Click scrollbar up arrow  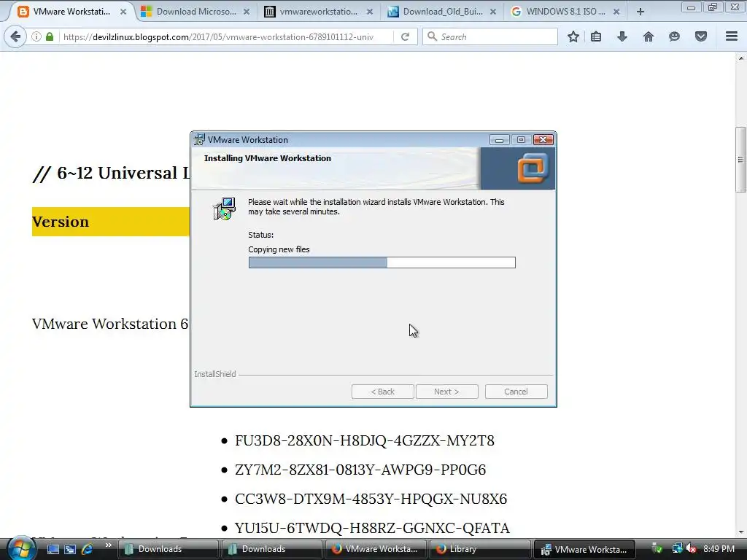[x=741, y=58]
